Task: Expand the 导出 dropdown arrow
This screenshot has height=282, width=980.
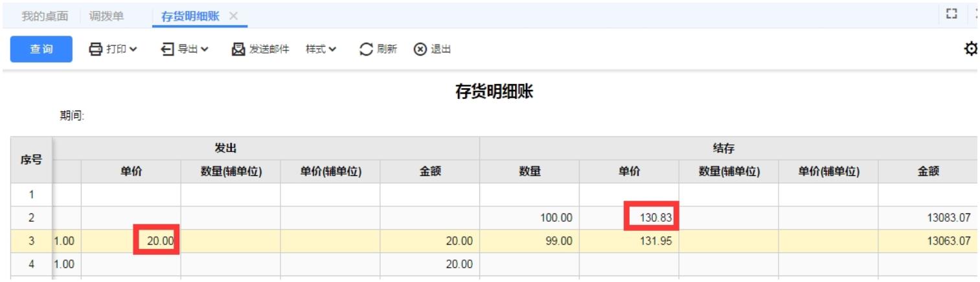Action: coord(204,49)
